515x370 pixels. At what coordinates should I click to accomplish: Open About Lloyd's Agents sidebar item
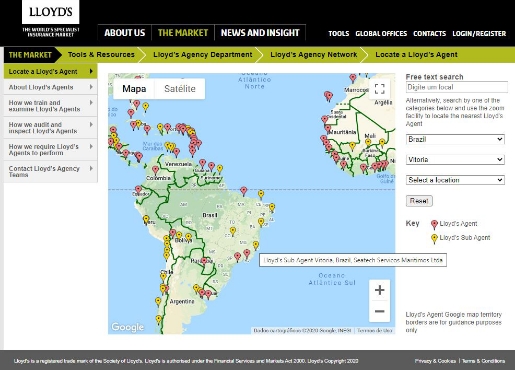(50, 87)
